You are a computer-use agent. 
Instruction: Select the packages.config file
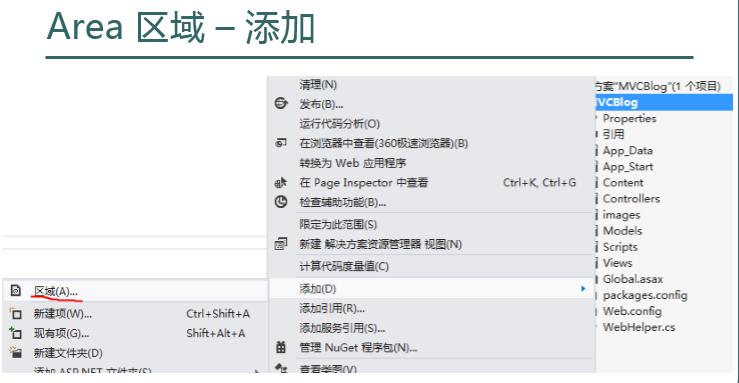point(645,295)
